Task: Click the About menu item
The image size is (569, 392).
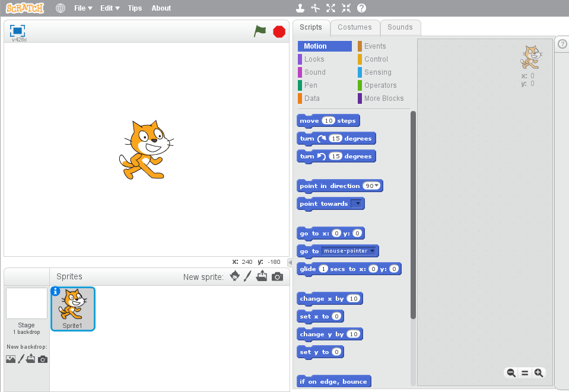Action: click(x=161, y=8)
